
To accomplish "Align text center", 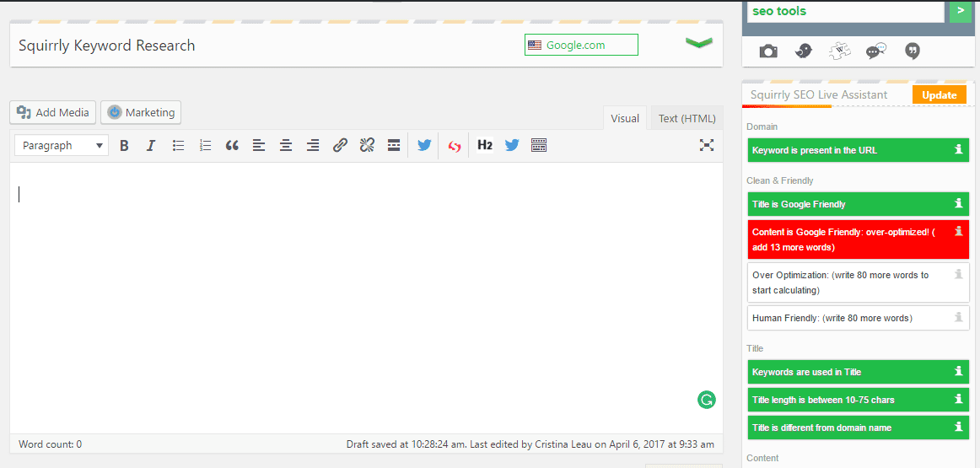I will pyautogui.click(x=286, y=146).
